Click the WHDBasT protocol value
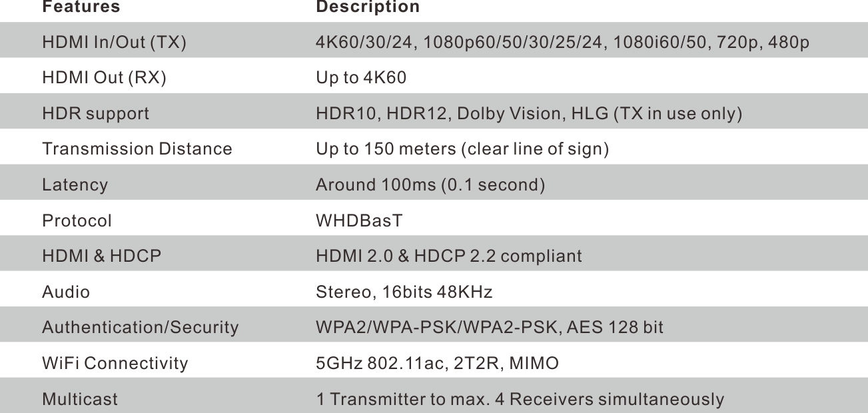868x413 pixels. (359, 220)
